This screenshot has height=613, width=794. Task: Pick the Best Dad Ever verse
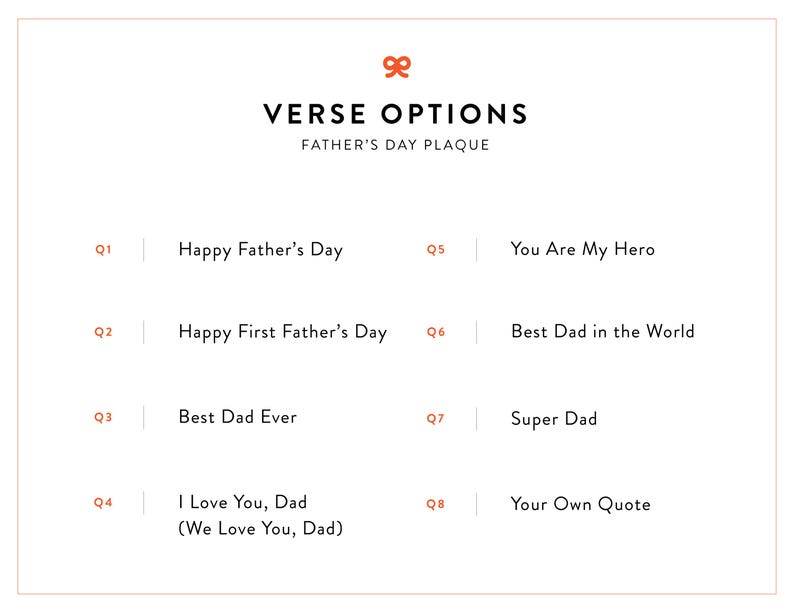pyautogui.click(x=237, y=417)
